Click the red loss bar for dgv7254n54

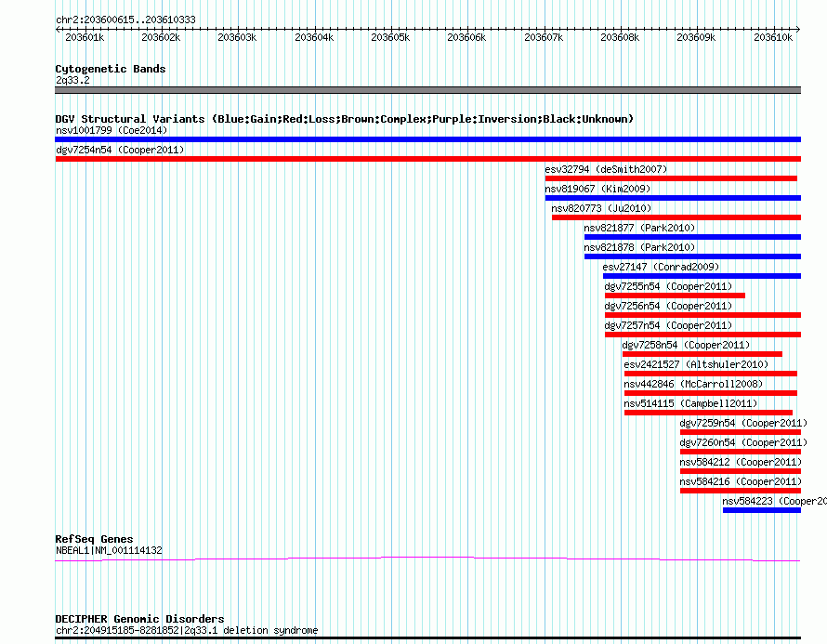click(427, 159)
